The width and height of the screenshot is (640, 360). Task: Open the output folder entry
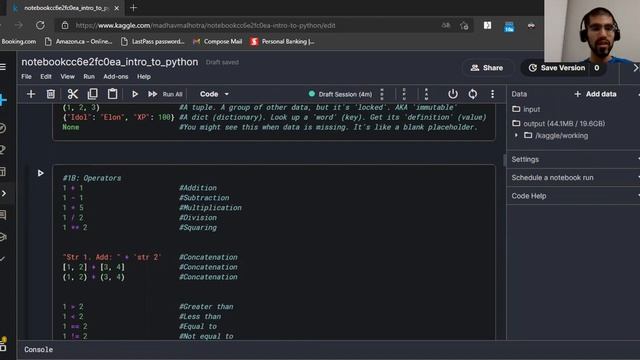tap(558, 124)
